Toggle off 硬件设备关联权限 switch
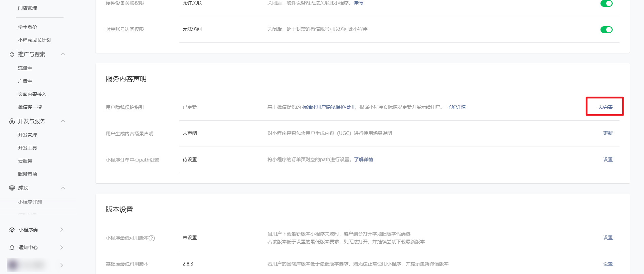The width and height of the screenshot is (644, 274). click(606, 3)
